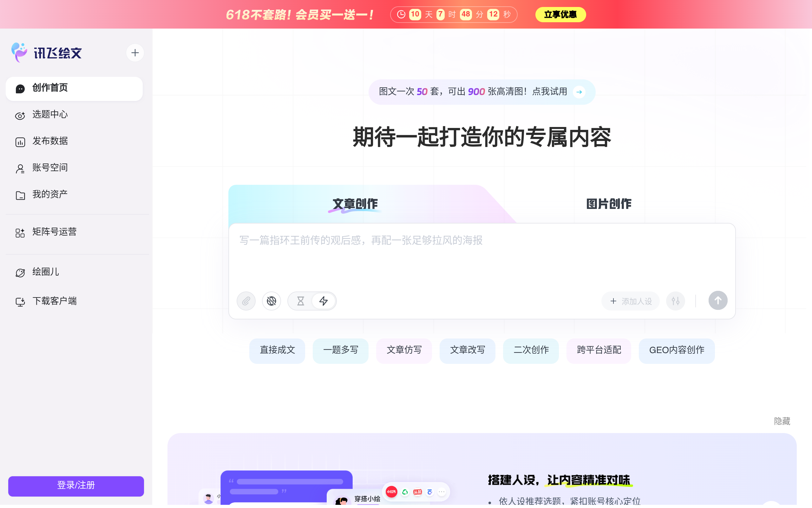Click the three-dots more platforms icon
Screen dimensions: 812x508
pos(442,492)
